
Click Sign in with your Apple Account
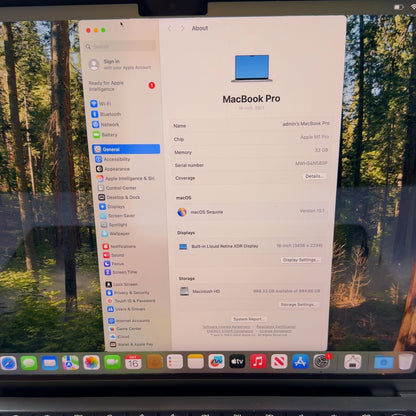click(120, 64)
